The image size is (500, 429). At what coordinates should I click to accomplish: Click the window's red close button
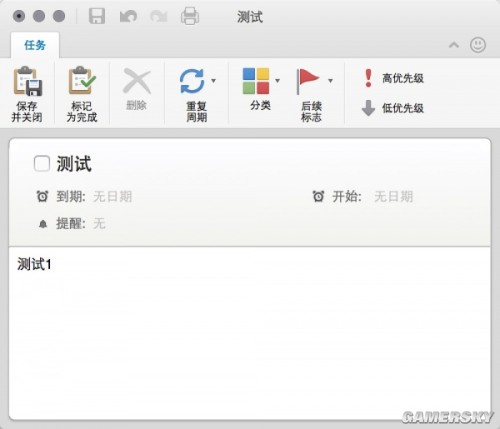tap(19, 16)
